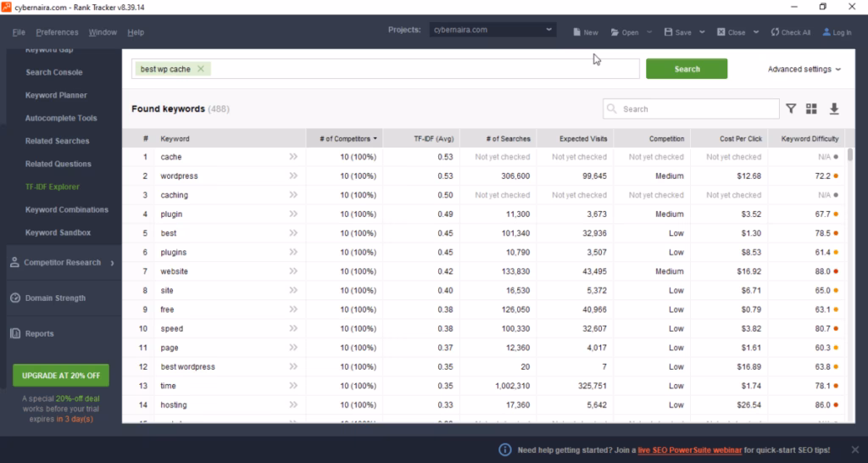Open the grid columns view icon
This screenshot has width=868, height=463.
coord(811,109)
